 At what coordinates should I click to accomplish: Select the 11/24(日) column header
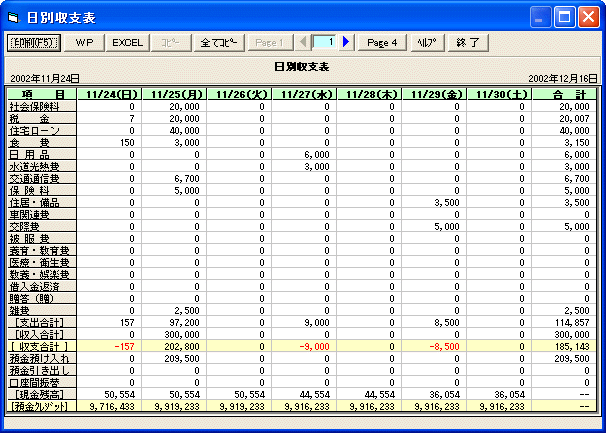coord(110,94)
